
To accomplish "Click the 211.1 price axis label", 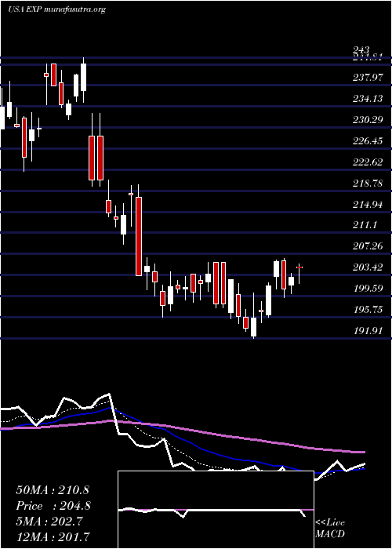I will pyautogui.click(x=365, y=225).
